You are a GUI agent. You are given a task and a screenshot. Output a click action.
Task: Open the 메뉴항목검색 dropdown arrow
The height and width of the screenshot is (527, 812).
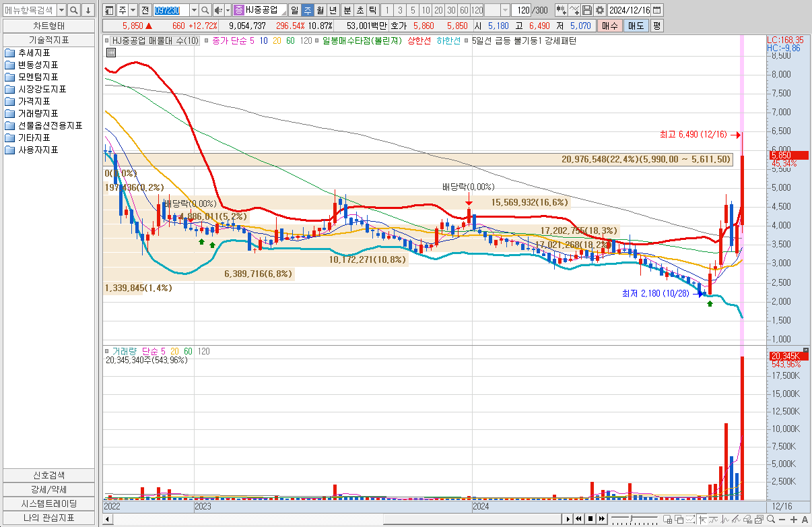(x=61, y=10)
